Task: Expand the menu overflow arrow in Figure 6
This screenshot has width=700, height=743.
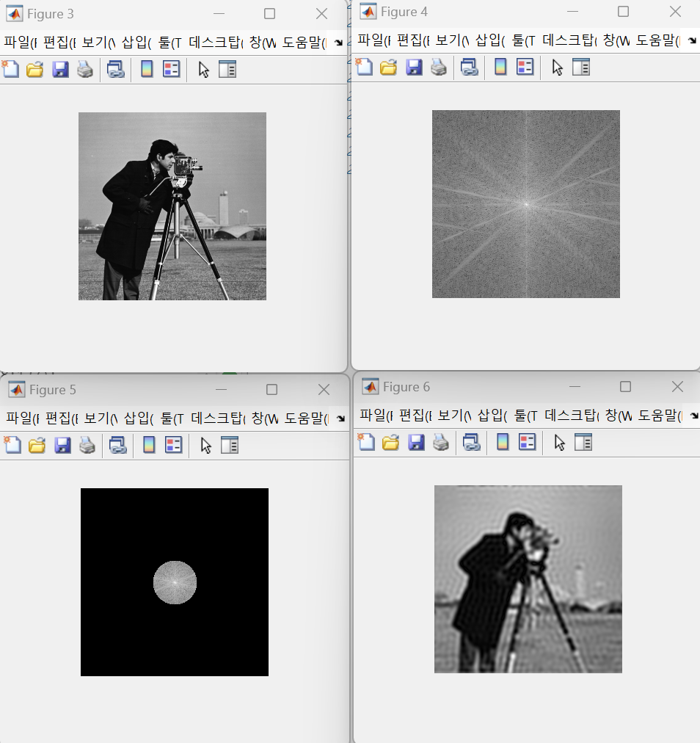Action: click(694, 416)
